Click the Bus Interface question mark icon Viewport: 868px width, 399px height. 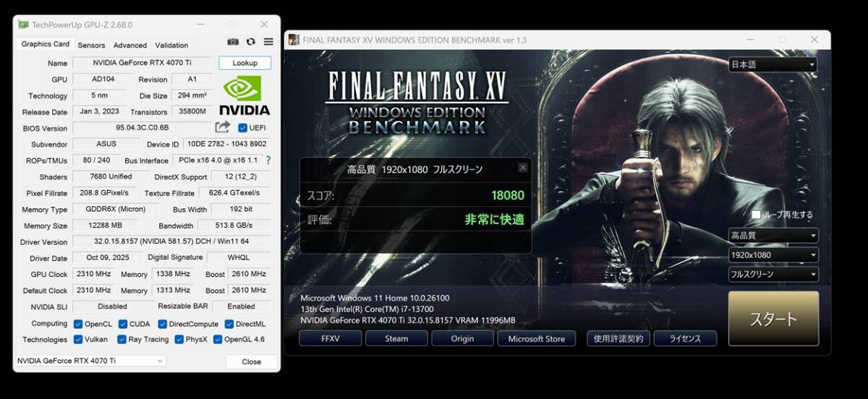coord(268,160)
